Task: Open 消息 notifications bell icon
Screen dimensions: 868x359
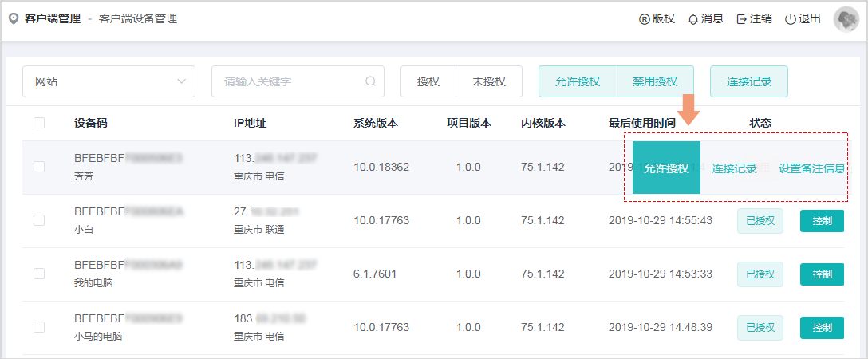Action: coord(692,19)
